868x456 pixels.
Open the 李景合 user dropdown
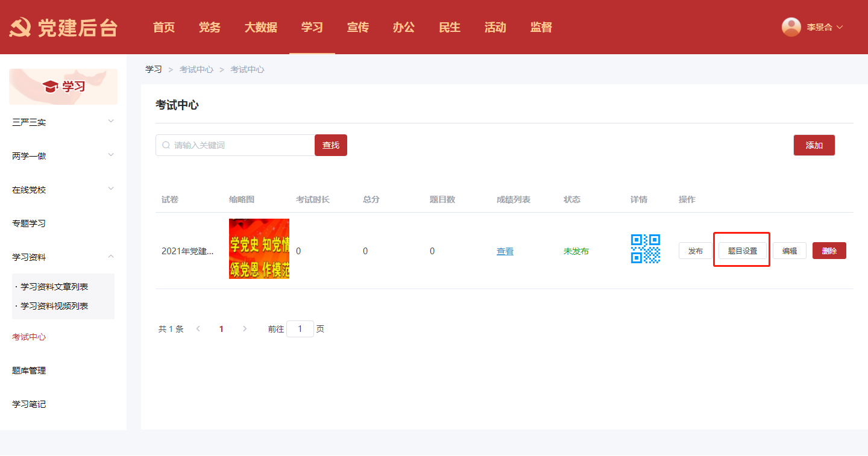coord(823,27)
